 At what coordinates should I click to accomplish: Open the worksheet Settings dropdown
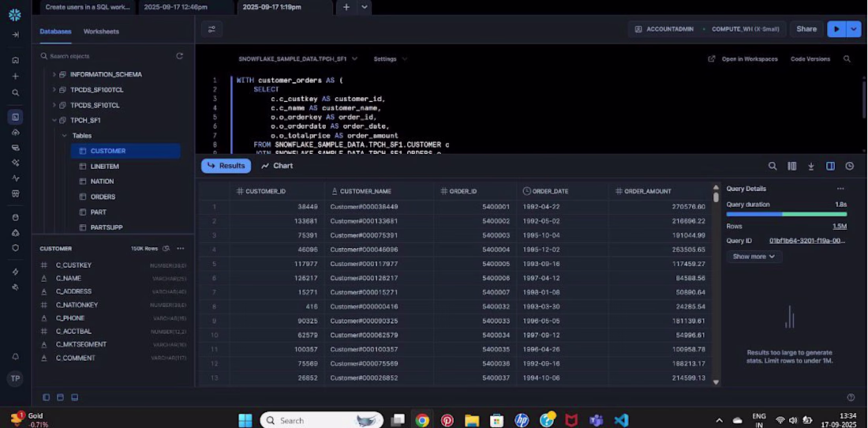[x=391, y=58]
